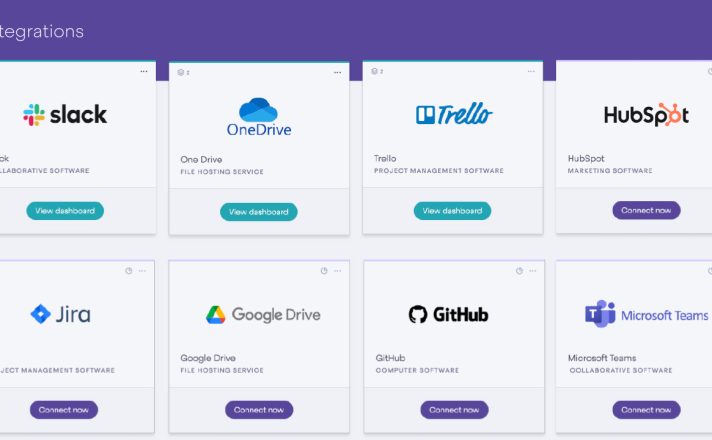Image resolution: width=712 pixels, height=440 pixels.
Task: Click the Slack logo
Action: [x=65, y=114]
